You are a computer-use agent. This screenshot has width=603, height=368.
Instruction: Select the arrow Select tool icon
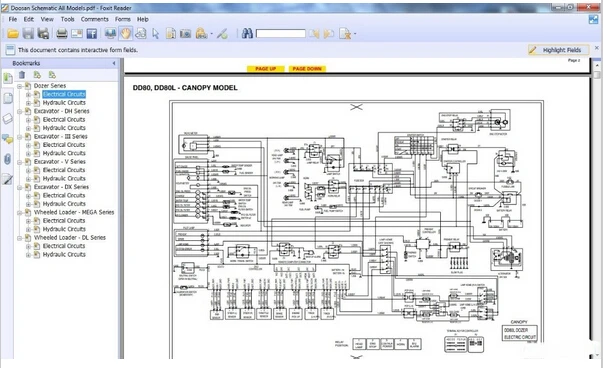pyautogui.click(x=156, y=34)
